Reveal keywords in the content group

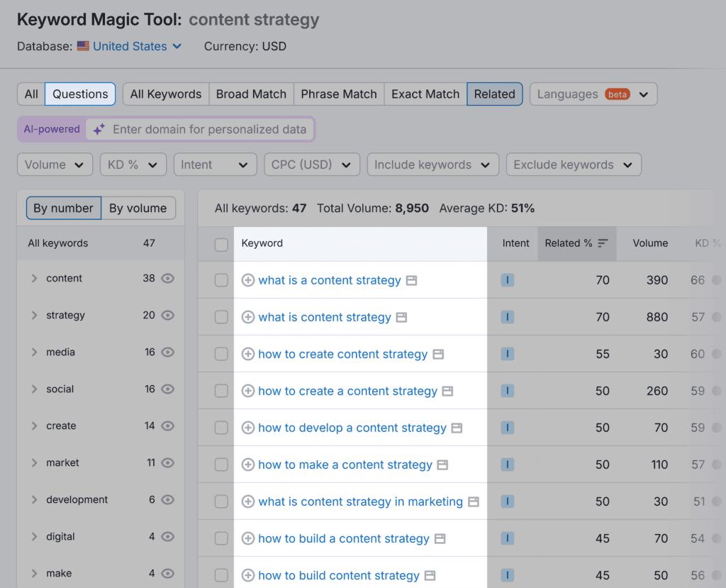[167, 279]
